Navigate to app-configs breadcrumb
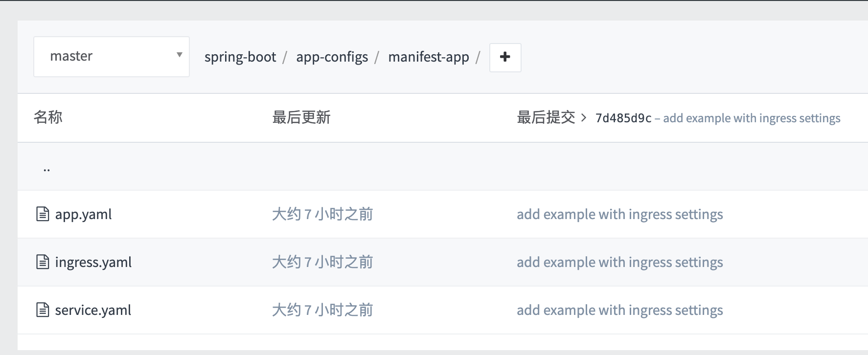 click(332, 57)
